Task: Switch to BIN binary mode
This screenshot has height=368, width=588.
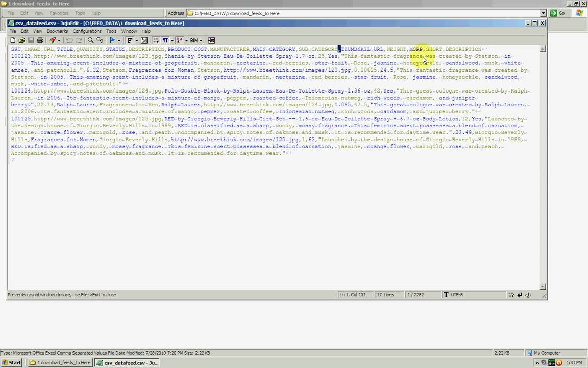Action: click(194, 40)
